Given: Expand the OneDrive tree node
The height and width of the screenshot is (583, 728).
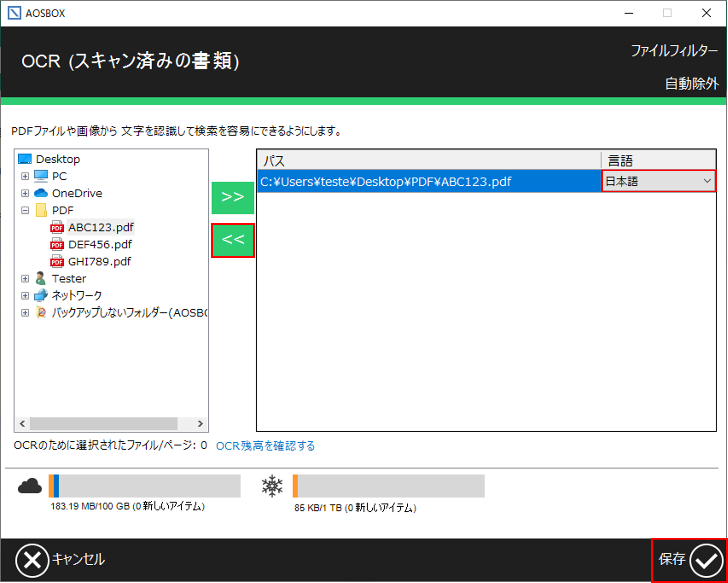Looking at the screenshot, I should click(x=25, y=193).
